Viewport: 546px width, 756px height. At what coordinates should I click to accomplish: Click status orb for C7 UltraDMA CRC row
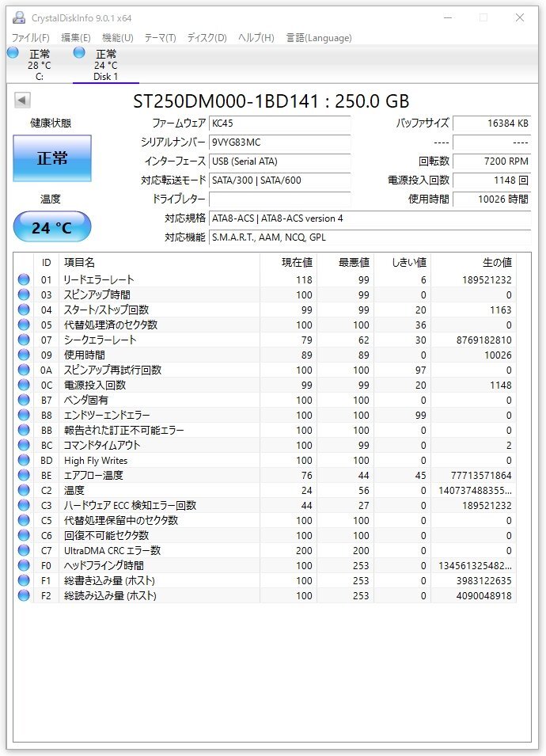coord(24,550)
